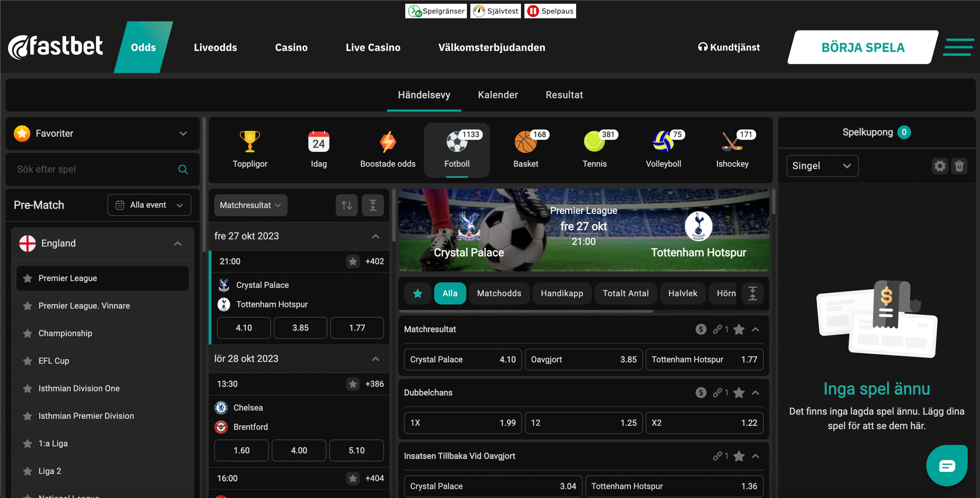Collapse all matches icon in list toolbar
Screen dimensions: 980x498
click(x=373, y=205)
